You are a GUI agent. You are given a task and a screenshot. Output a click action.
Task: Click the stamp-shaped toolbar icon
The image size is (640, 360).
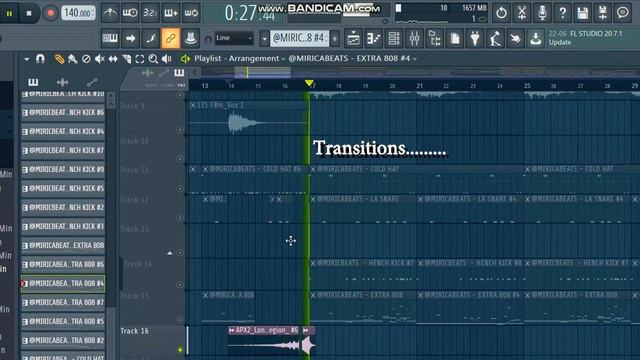191,38
